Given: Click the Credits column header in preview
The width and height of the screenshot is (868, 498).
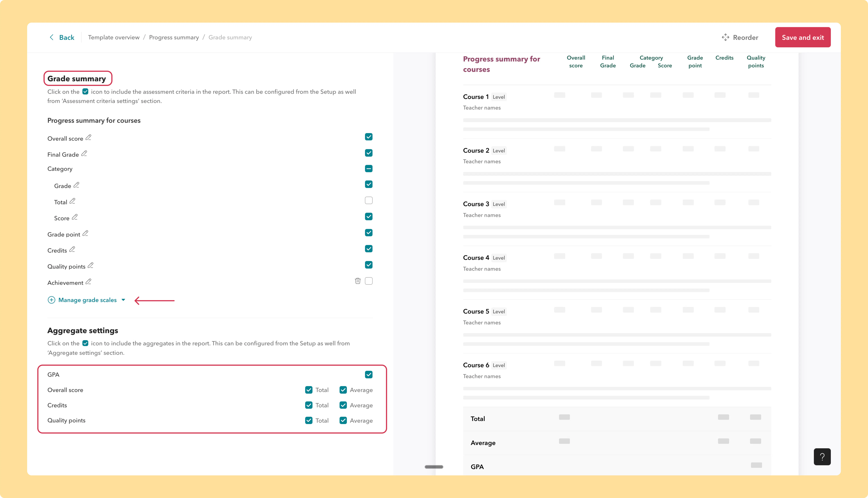Looking at the screenshot, I should [x=724, y=58].
